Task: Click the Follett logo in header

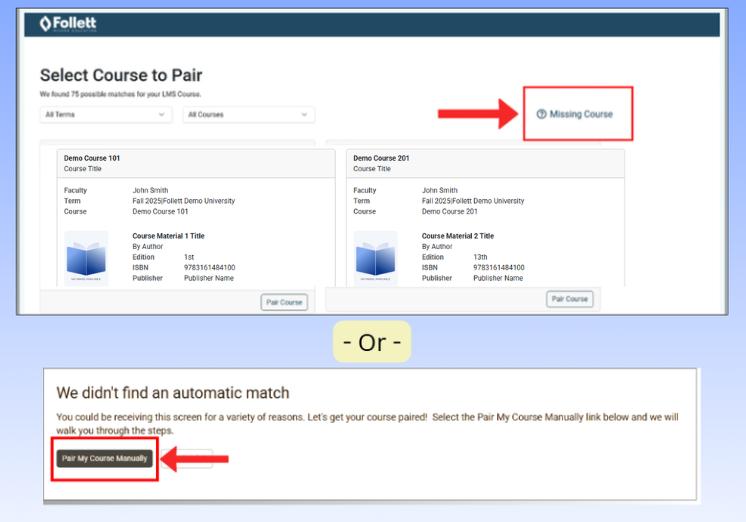Action: point(68,23)
